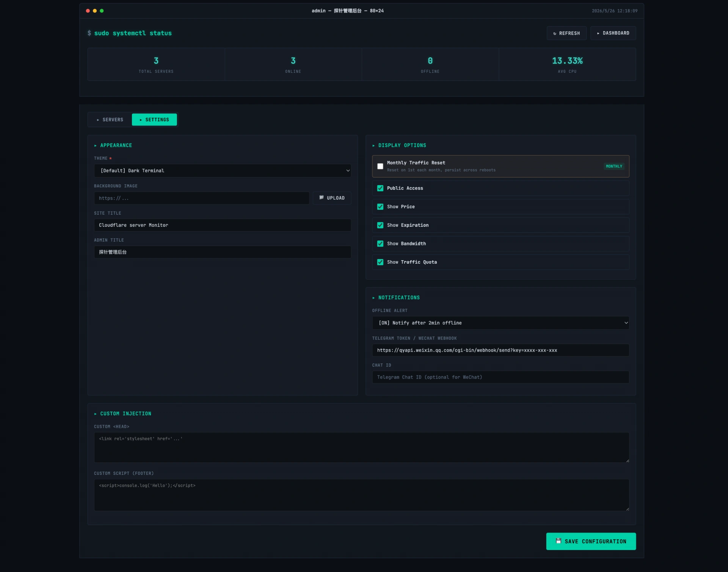
Task: Click the green maximize window dot
Action: [102, 11]
